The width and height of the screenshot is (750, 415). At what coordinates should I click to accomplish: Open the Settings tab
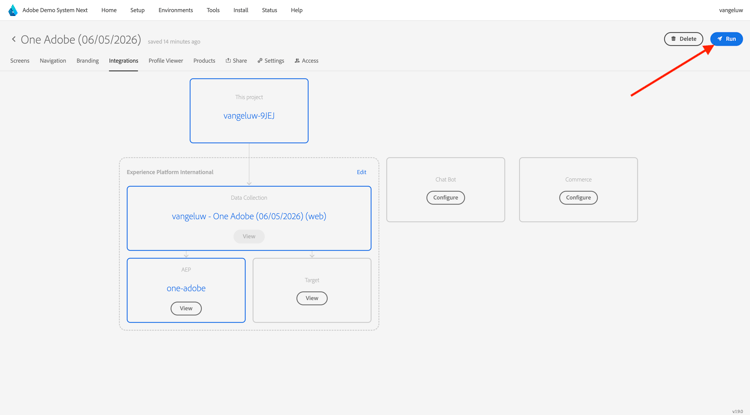pyautogui.click(x=271, y=61)
